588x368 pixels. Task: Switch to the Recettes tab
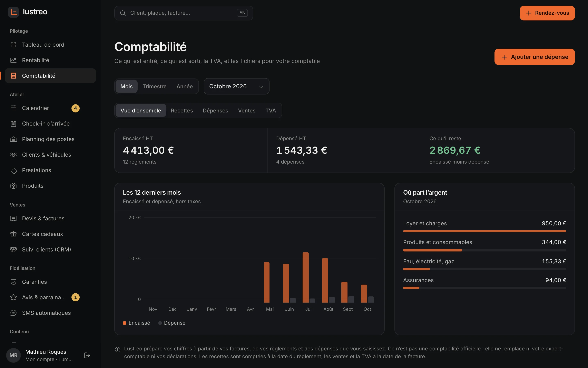(x=182, y=110)
